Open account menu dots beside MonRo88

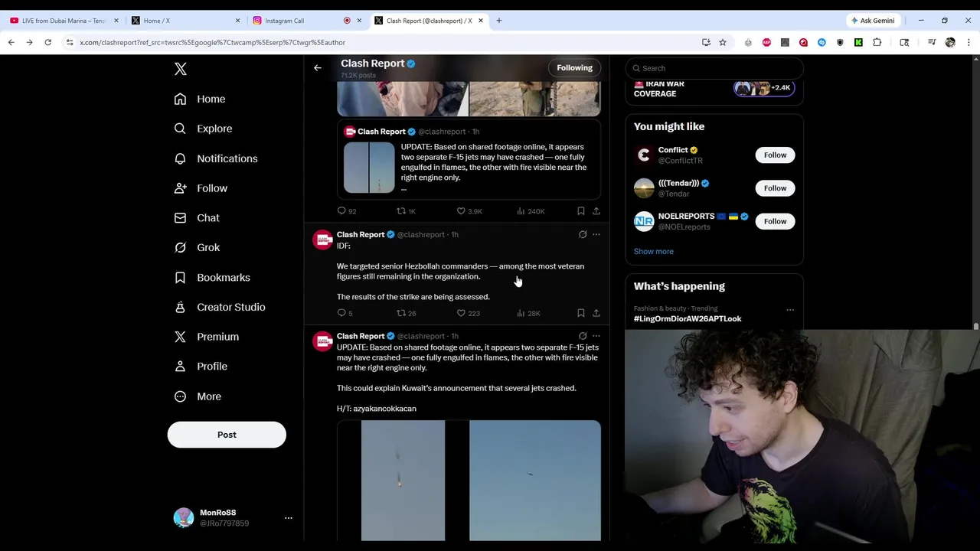pos(289,518)
